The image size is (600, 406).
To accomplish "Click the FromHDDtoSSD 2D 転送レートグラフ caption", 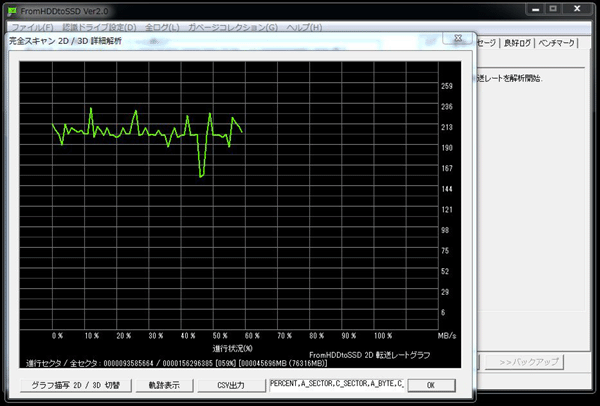I will pos(370,355).
